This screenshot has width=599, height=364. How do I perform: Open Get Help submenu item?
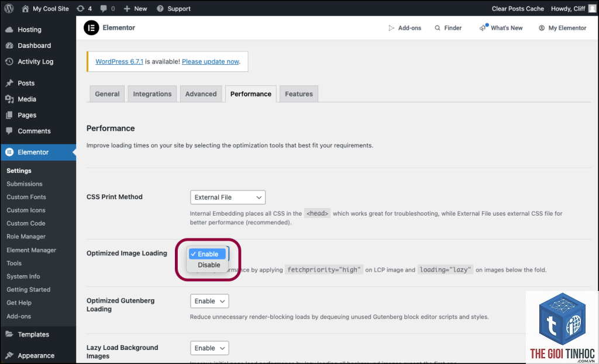(19, 303)
